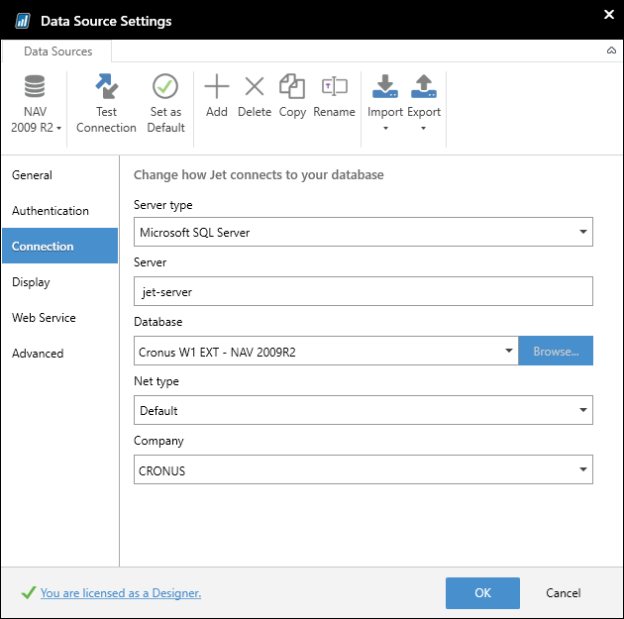Cancel the data source changes
The width and height of the screenshot is (624, 619).
pyautogui.click(x=563, y=593)
